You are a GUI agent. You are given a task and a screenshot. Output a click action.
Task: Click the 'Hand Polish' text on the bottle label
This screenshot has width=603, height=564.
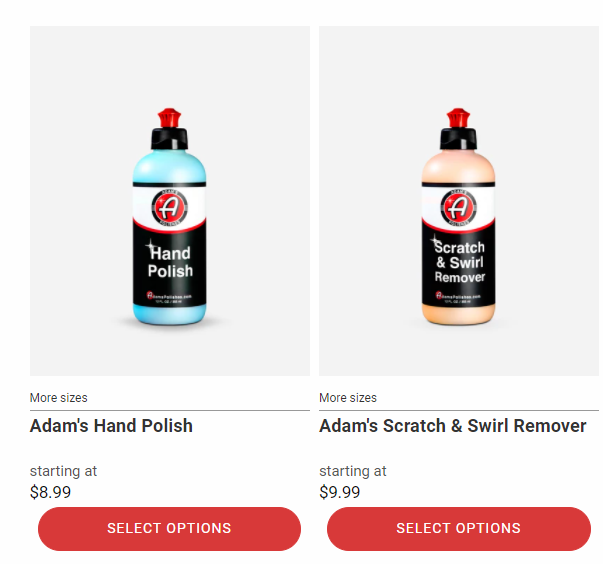pos(170,261)
